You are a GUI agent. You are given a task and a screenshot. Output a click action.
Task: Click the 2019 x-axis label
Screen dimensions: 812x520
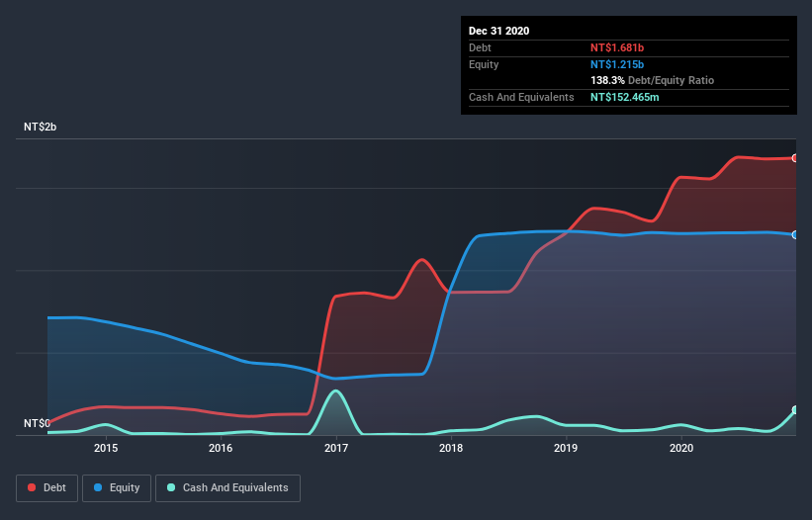(x=566, y=448)
